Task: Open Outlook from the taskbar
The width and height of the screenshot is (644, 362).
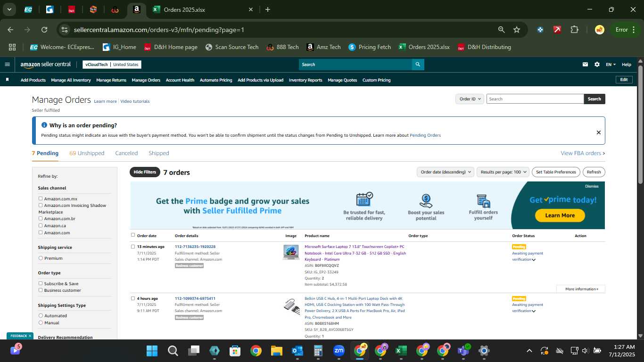Action: pos(297,351)
